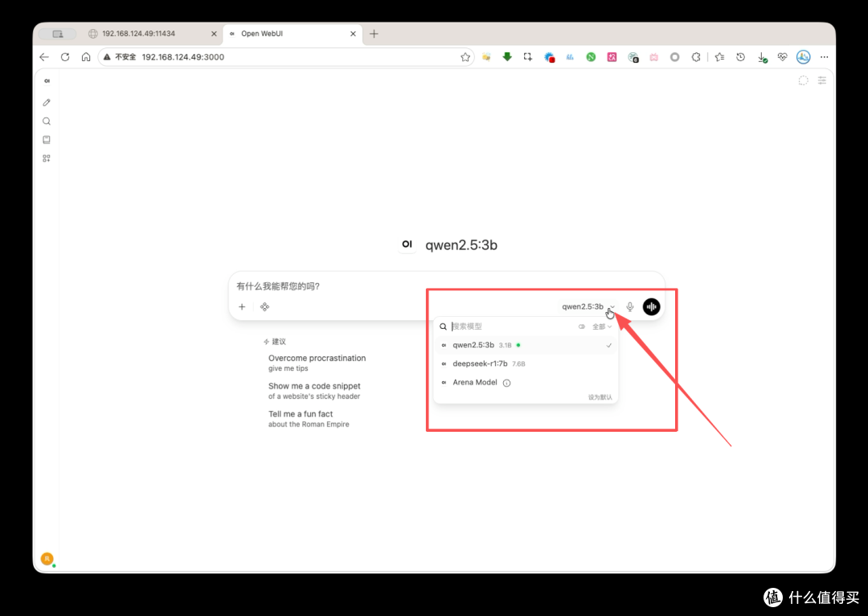This screenshot has height=616, width=868.
Task: Reload the page with refresh button
Action: (65, 56)
